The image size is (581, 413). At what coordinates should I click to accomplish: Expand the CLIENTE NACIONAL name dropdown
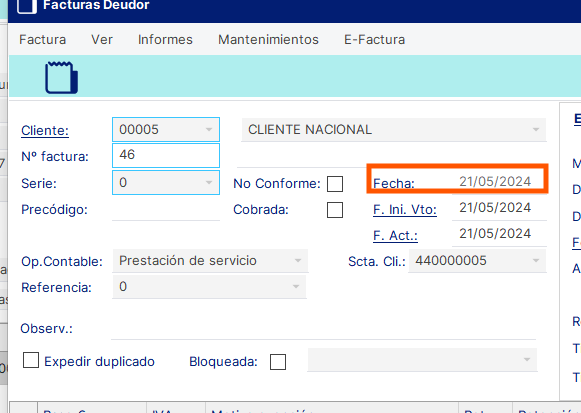[536, 130]
